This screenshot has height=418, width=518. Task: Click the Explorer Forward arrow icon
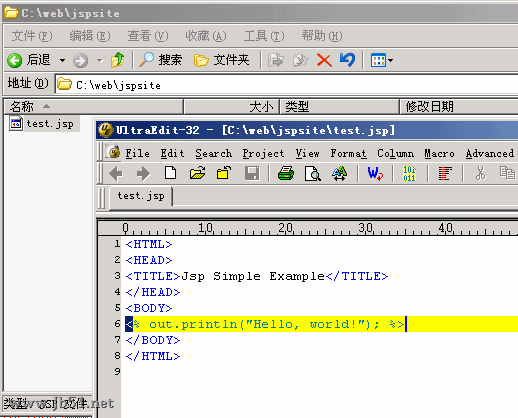(80, 61)
